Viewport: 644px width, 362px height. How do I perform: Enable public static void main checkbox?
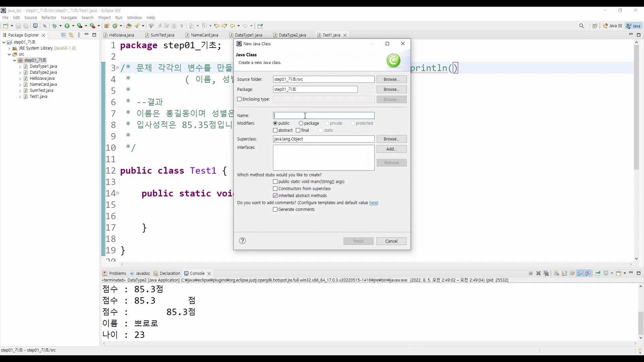coord(275,182)
